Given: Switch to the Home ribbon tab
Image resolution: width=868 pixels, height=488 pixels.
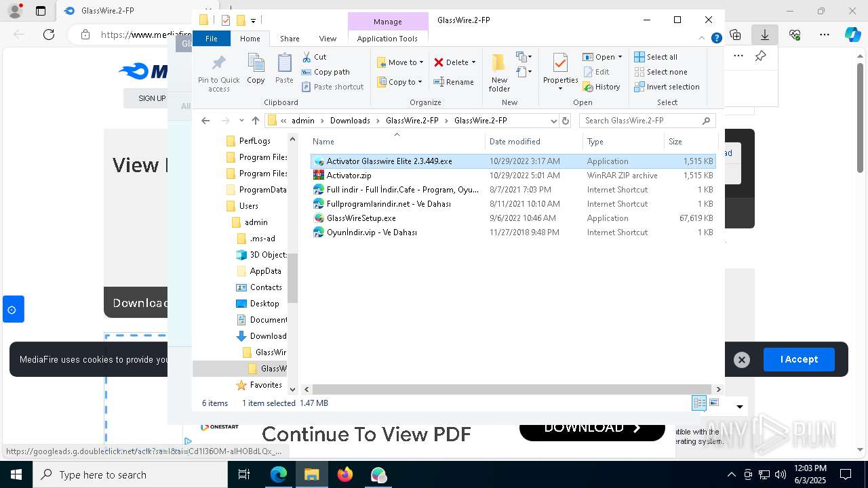Looking at the screenshot, I should coord(250,39).
